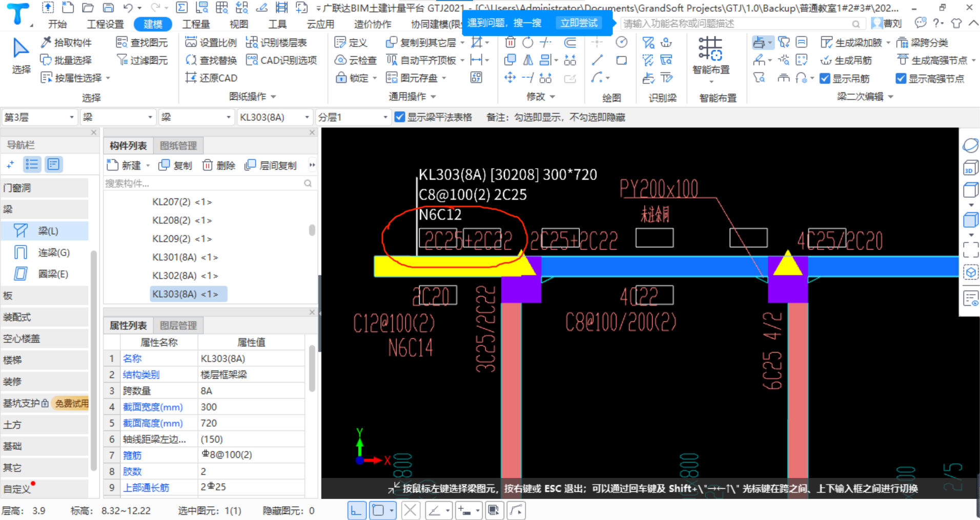Open the 开始 ribbon tab
This screenshot has height=520, width=980.
57,24
